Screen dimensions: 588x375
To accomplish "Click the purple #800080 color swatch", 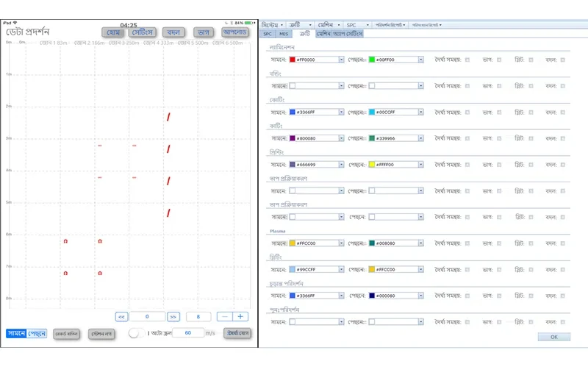I will 293,138.
